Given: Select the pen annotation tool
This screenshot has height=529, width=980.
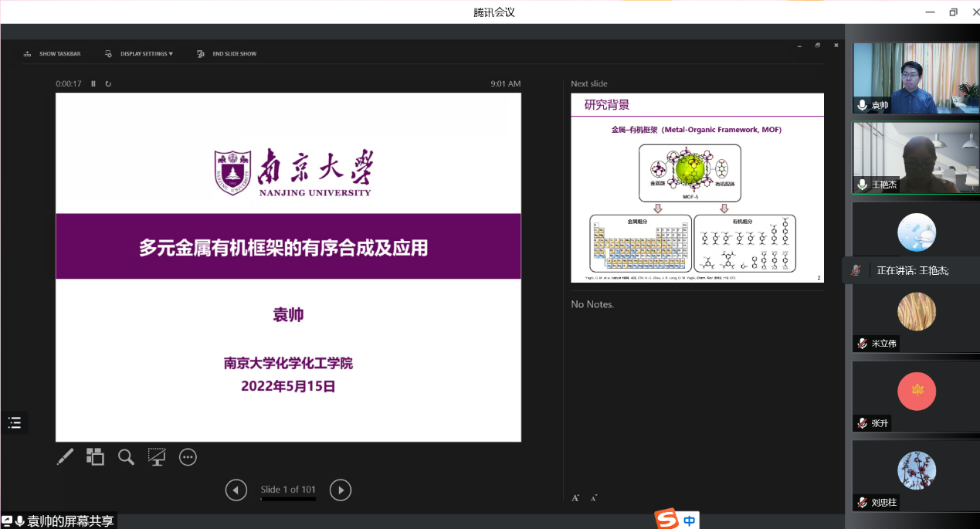Looking at the screenshot, I should pos(65,456).
